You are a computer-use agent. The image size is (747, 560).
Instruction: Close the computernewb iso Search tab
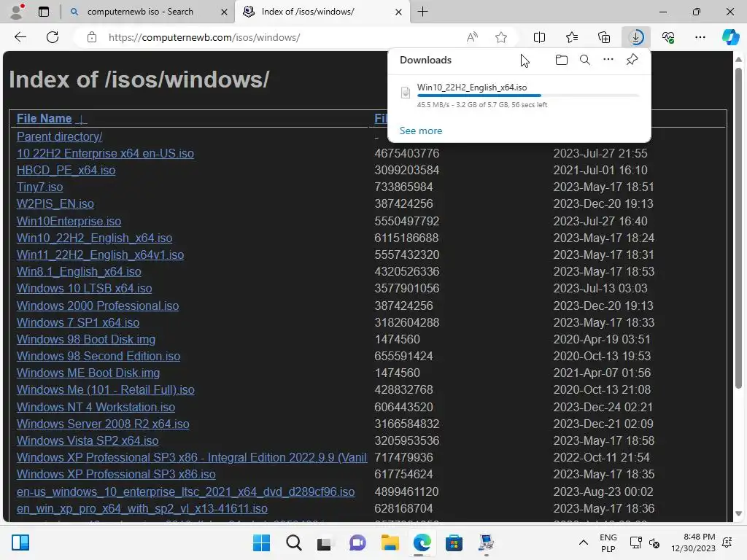coord(224,12)
